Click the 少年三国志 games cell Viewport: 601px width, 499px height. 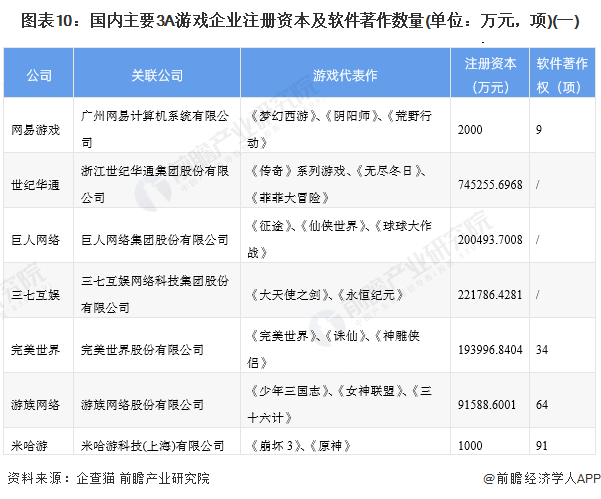pyautogui.click(x=345, y=400)
